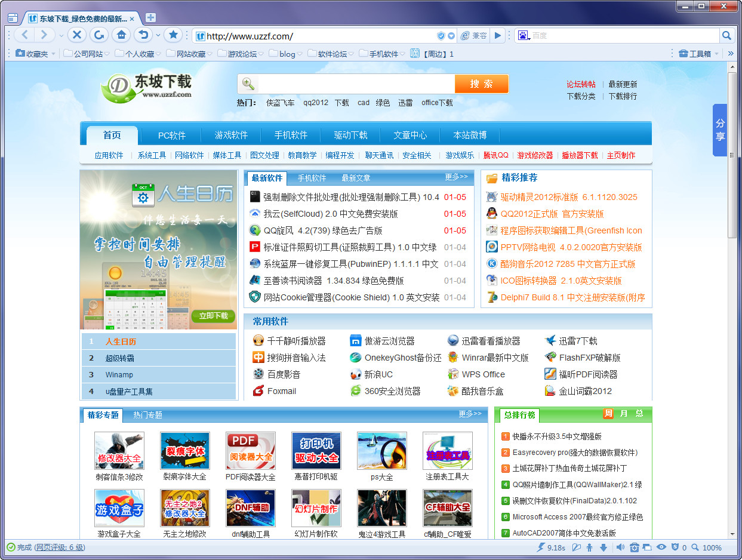Click the play arrow beside compatibility mode
The width and height of the screenshot is (742, 560).
[498, 36]
